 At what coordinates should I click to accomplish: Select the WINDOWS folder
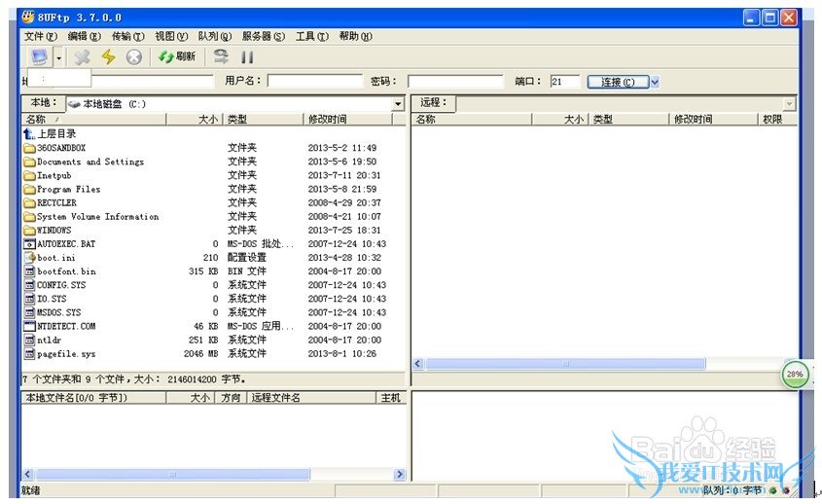[48, 230]
